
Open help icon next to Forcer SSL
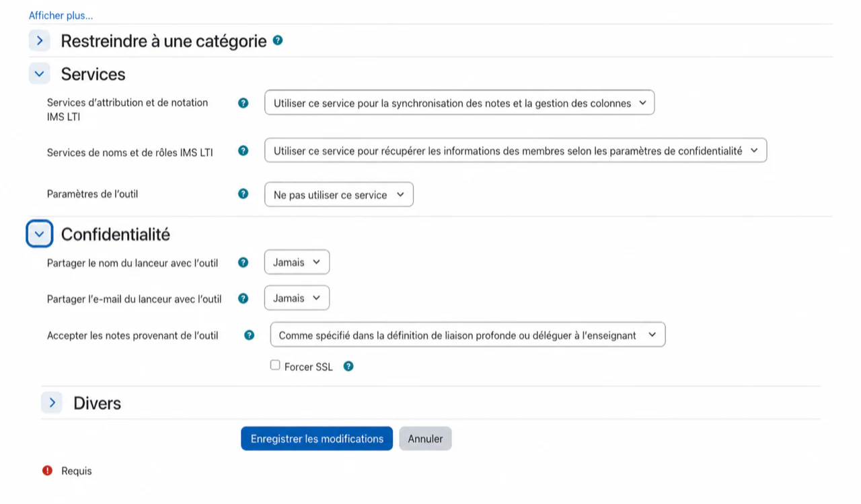click(x=348, y=366)
